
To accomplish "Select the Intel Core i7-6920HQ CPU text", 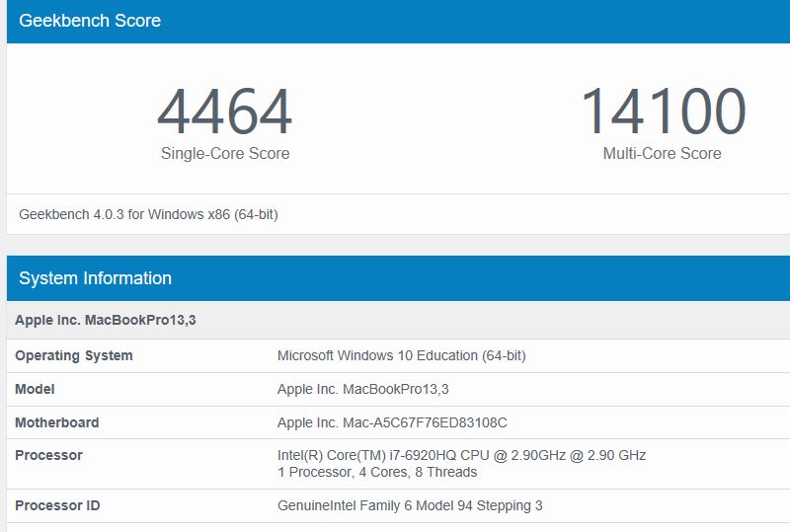I will [461, 455].
